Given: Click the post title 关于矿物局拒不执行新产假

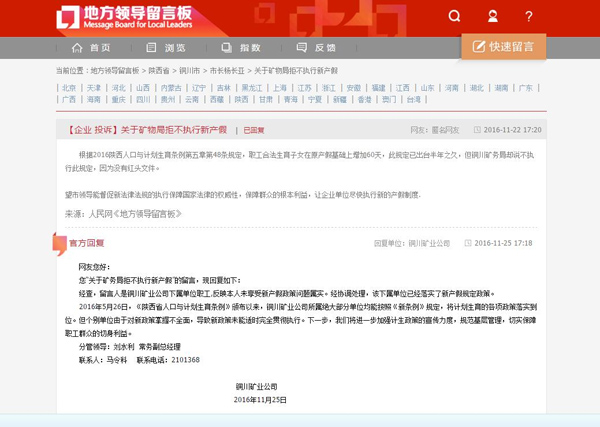Looking at the screenshot, I should 174,130.
